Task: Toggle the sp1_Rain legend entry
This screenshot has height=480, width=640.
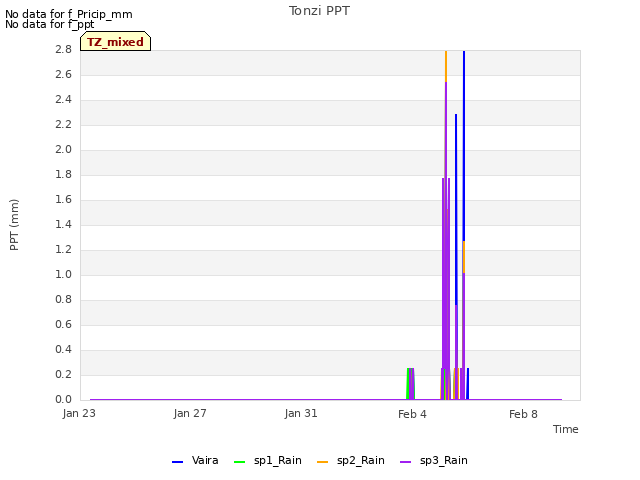Action: (x=268, y=461)
